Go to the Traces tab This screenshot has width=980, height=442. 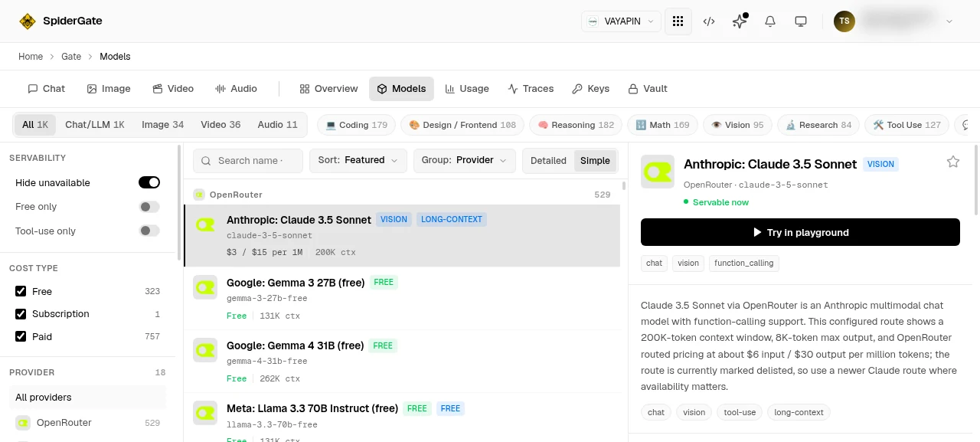click(x=531, y=89)
